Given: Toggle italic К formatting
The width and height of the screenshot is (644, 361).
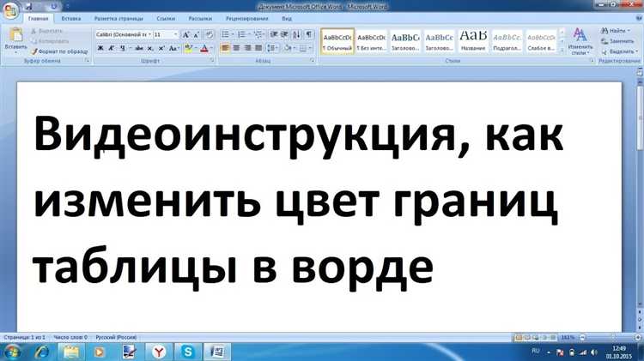Looking at the screenshot, I should 112,48.
